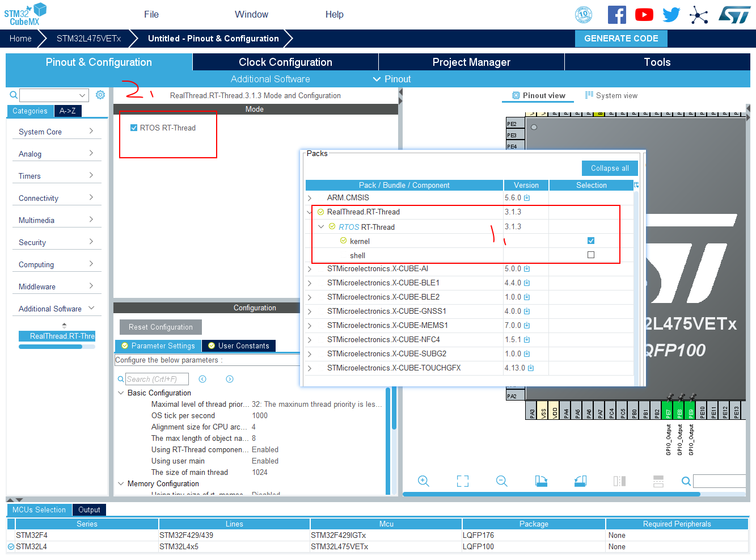Screen dimensions: 756x560
Task: Click the pinout view horizontal scrollbar
Action: point(551,494)
